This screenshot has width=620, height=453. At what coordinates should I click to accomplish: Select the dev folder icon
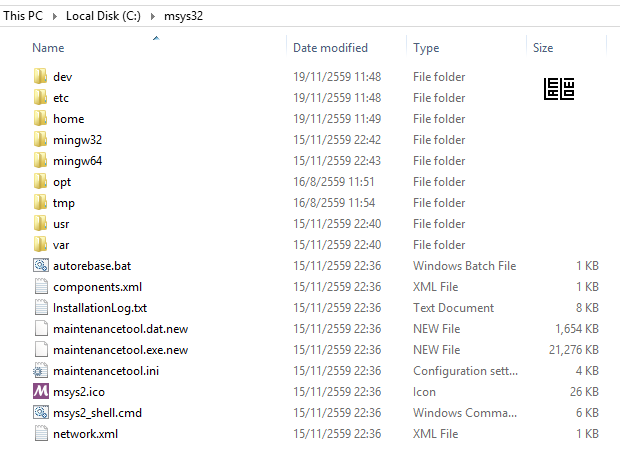point(40,76)
